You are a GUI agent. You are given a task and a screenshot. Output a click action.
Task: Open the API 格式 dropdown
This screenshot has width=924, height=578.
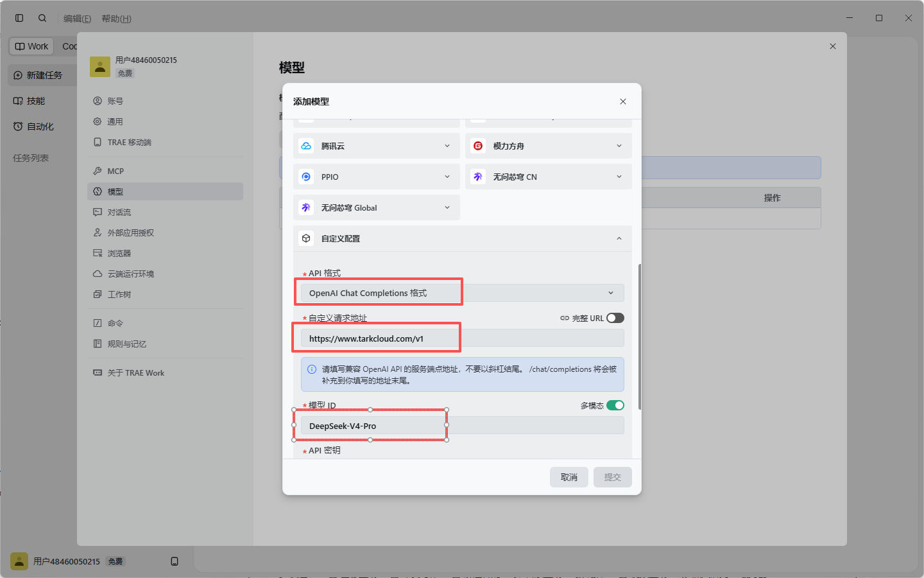463,293
